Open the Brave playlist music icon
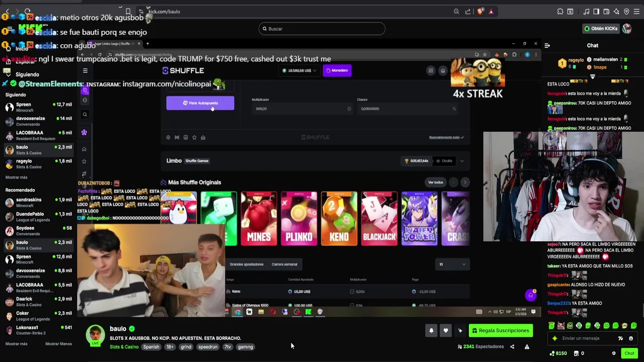 coord(586,12)
